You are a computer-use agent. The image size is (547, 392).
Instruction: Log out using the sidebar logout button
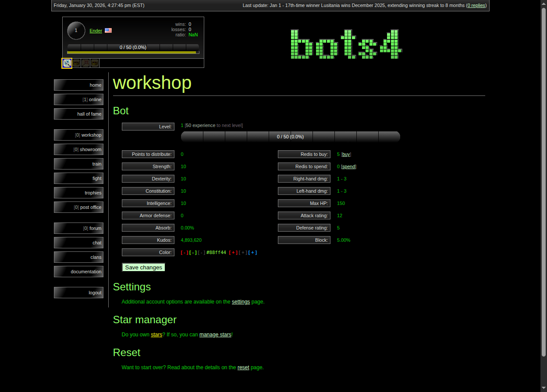[79, 293]
